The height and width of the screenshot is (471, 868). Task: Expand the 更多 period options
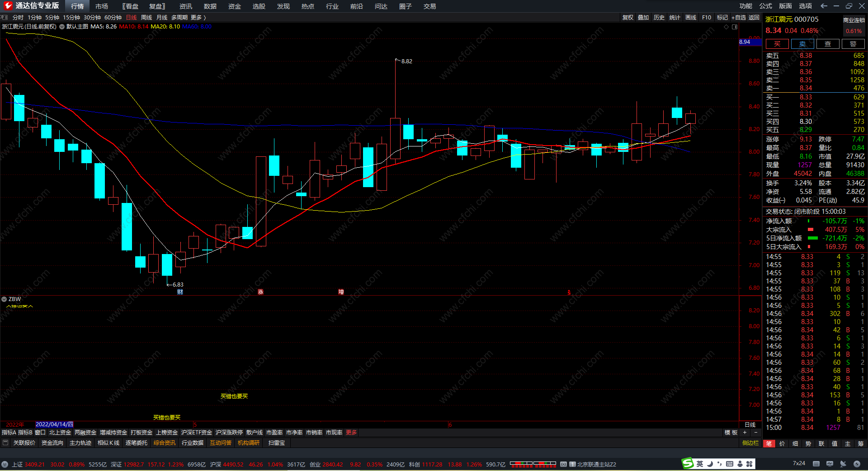point(198,17)
